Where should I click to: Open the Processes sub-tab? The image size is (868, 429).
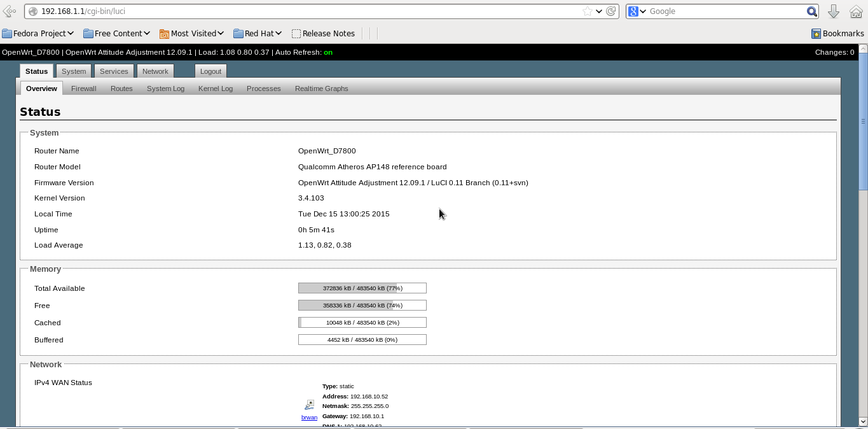(x=264, y=88)
